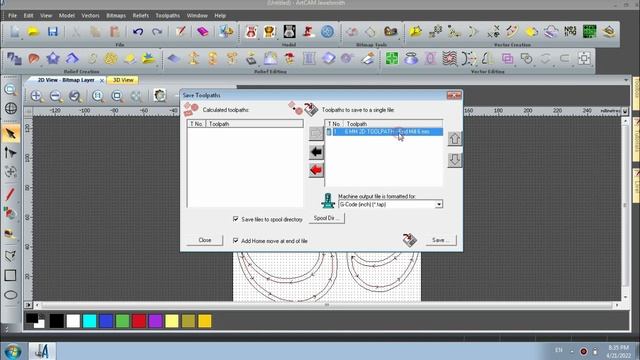Open the Bitmaps menu
This screenshot has height=360, width=640.
click(x=116, y=16)
